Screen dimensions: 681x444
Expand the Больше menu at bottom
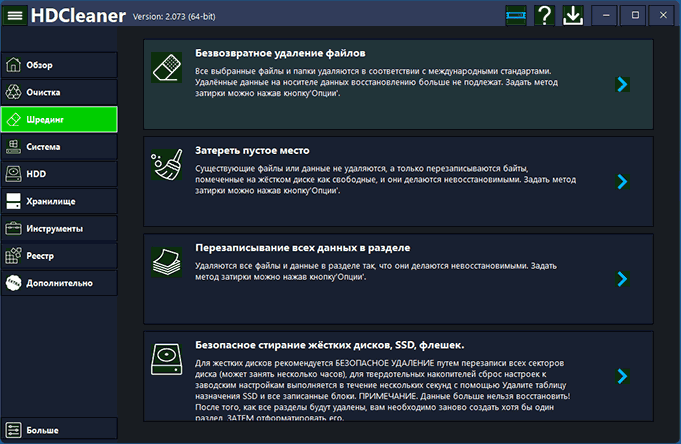59,430
